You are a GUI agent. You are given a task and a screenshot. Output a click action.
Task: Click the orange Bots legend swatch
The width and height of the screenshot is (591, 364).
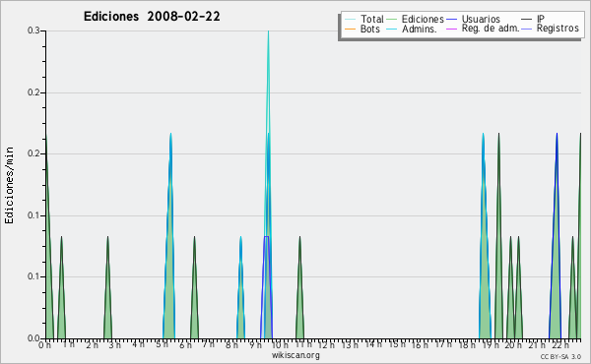tap(350, 29)
